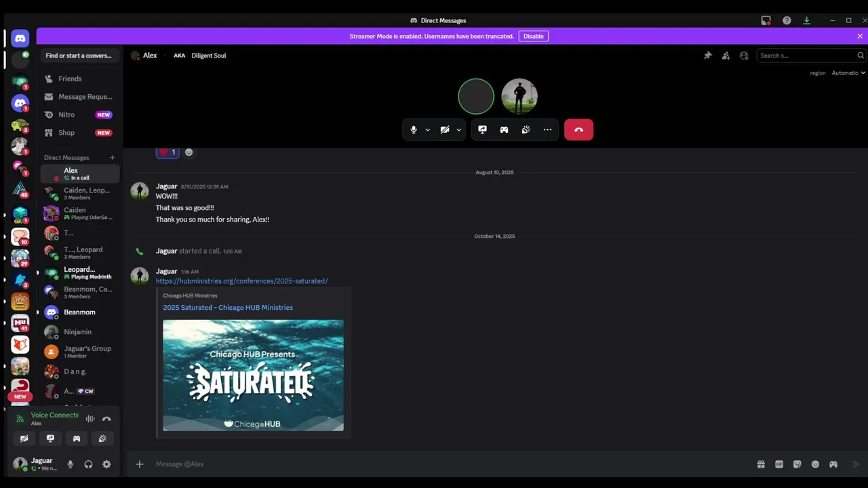Dismiss streamer mode banner
868x488 pixels.
click(x=861, y=36)
